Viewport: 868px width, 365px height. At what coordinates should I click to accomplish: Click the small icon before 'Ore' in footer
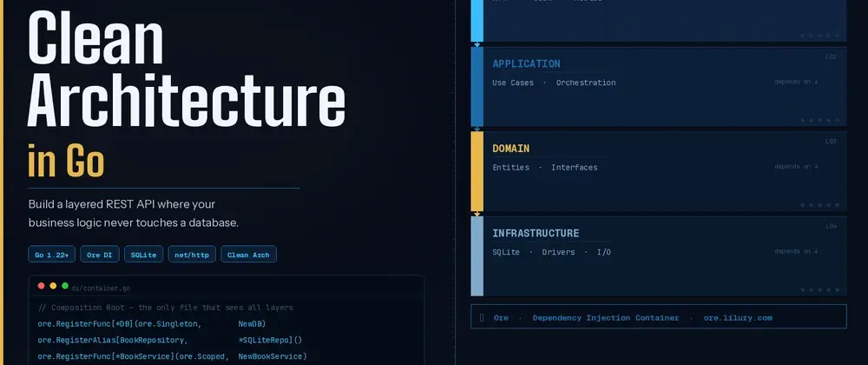pos(482,317)
